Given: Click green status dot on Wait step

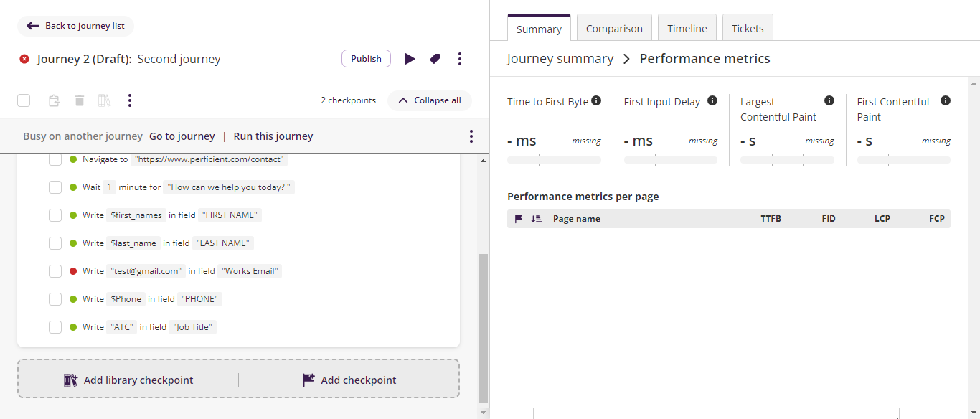Looking at the screenshot, I should coord(73,187).
